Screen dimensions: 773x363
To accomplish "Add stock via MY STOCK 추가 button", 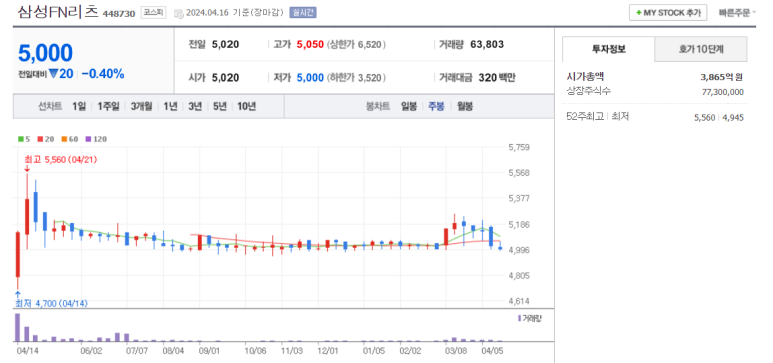I will tap(668, 13).
